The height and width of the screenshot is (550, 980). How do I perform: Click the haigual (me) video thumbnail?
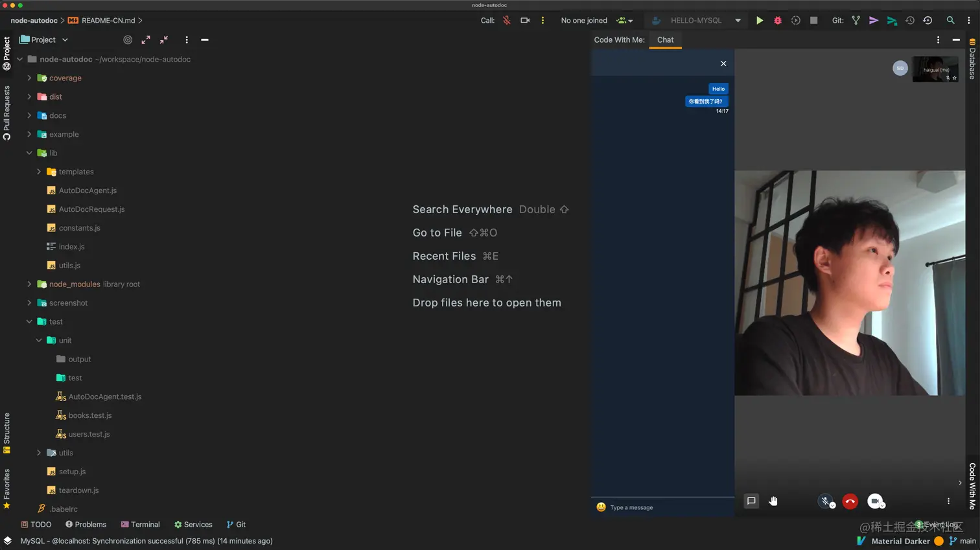pos(935,69)
